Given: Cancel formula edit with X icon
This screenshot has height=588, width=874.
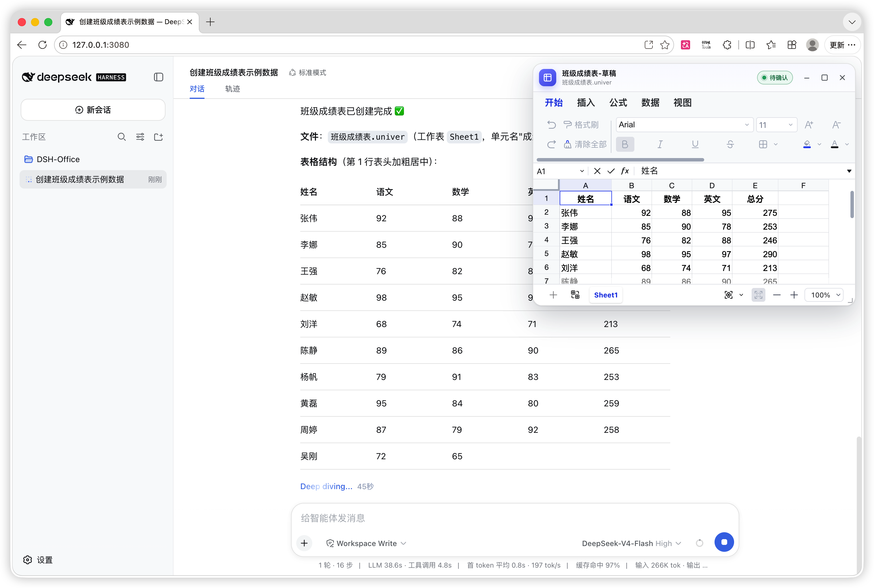Looking at the screenshot, I should [x=597, y=171].
